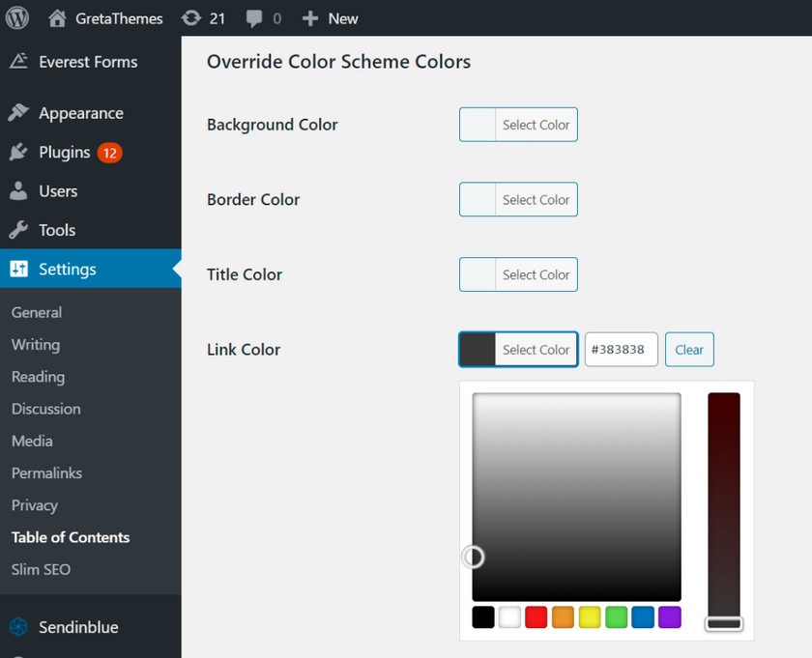Image resolution: width=812 pixels, height=658 pixels.
Task: Go to Privacy settings
Action: (35, 504)
